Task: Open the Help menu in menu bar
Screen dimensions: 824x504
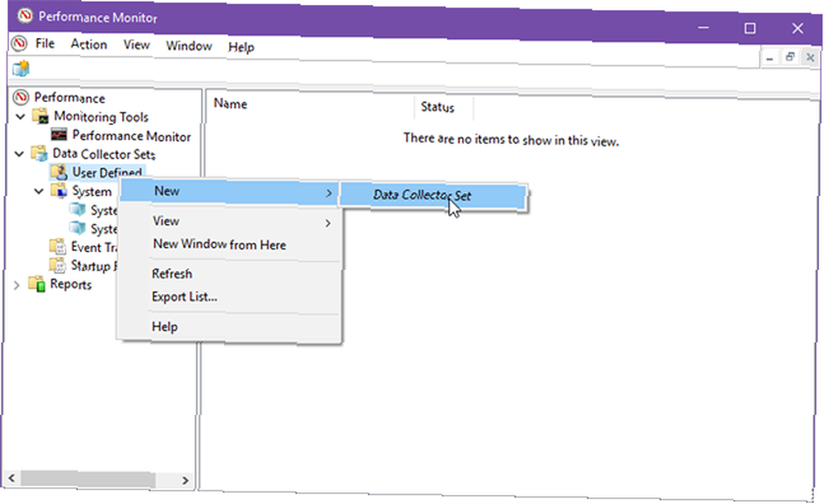Action: click(x=241, y=47)
